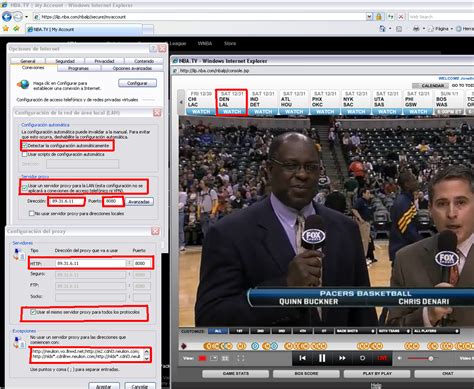Pause the video stream

coord(322,358)
